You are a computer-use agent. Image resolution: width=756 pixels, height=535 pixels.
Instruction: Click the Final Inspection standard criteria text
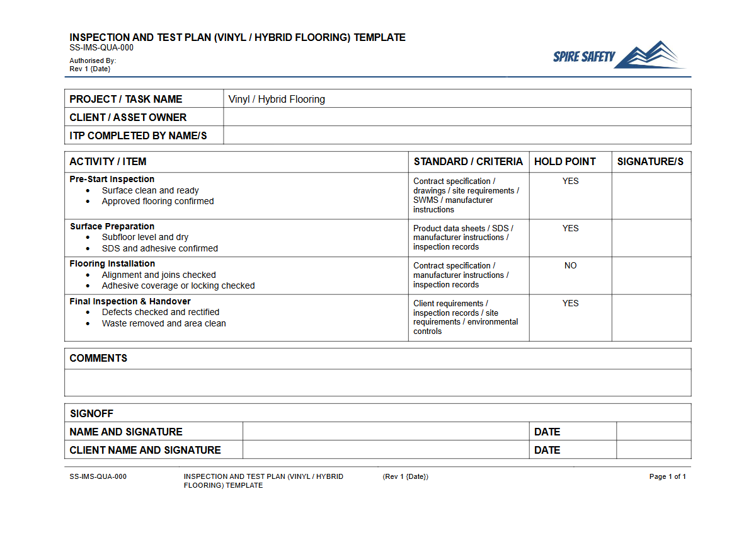coord(466,317)
